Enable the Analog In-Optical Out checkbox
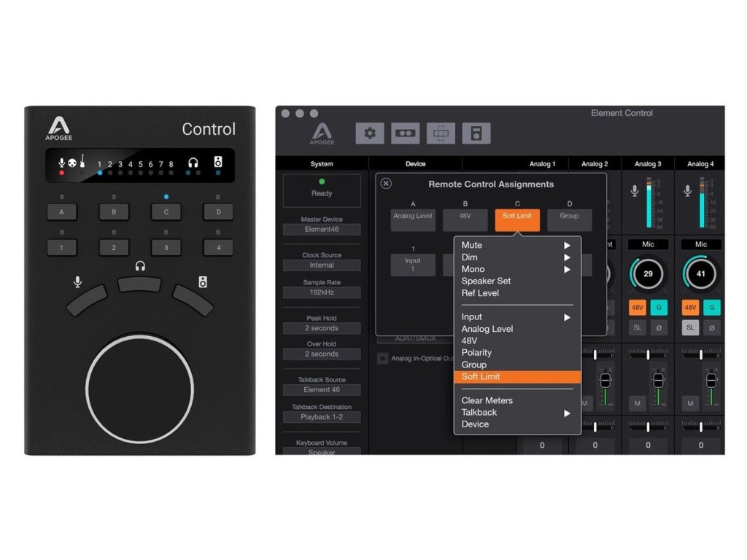Screen dimensions: 747x560 (x=382, y=358)
